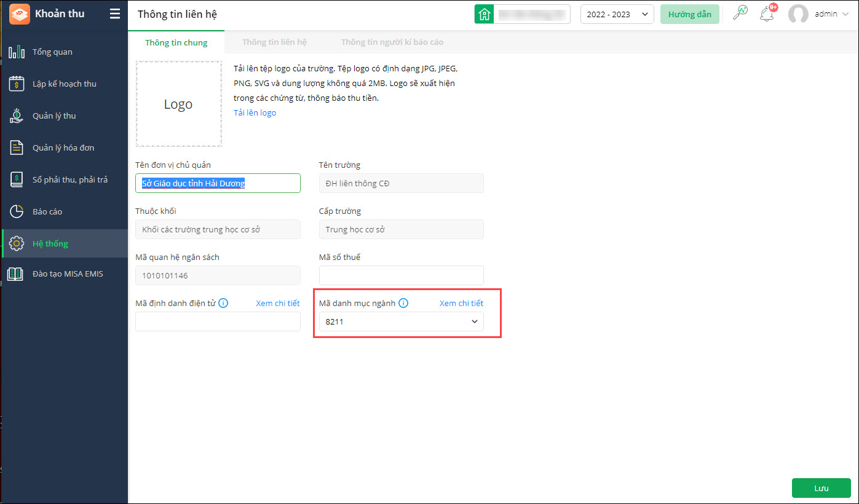The height and width of the screenshot is (504, 859).
Task: Click the Khoản thu app logo icon
Action: point(20,14)
